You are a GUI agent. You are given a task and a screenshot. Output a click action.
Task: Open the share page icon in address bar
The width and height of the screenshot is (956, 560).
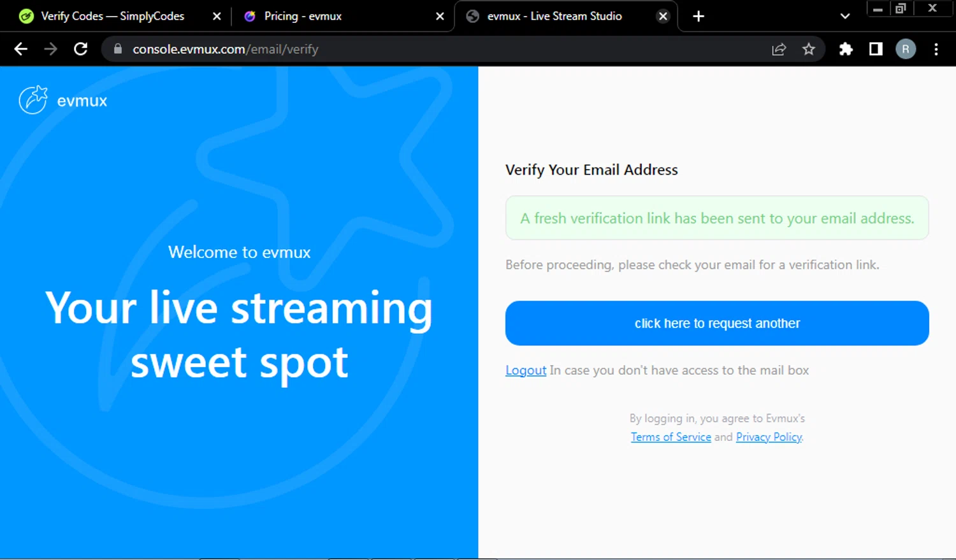779,49
